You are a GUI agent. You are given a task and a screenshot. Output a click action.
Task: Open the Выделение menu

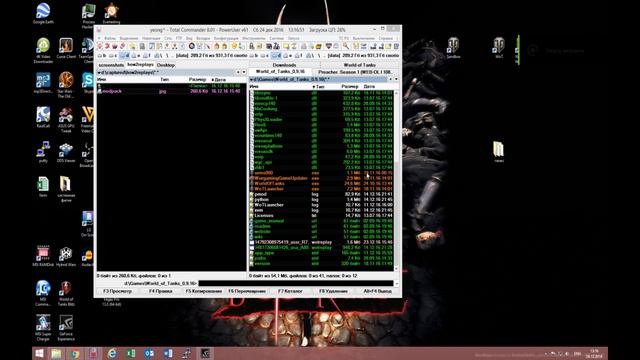click(129, 38)
